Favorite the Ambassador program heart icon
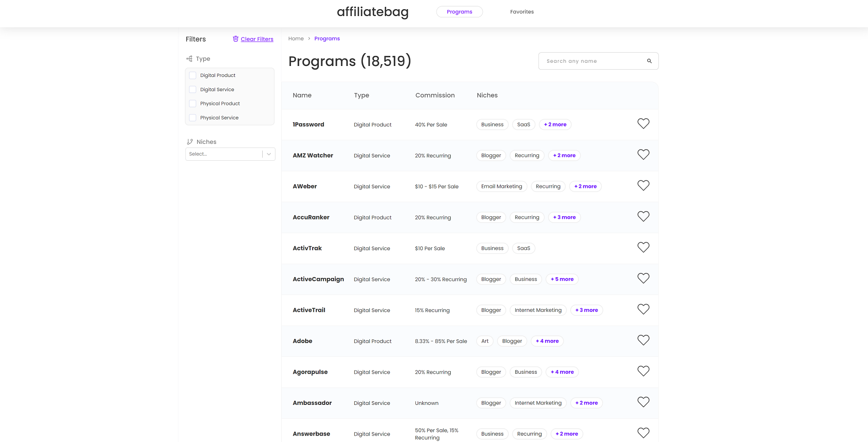Screen dimensions: 868x442 (643, 402)
